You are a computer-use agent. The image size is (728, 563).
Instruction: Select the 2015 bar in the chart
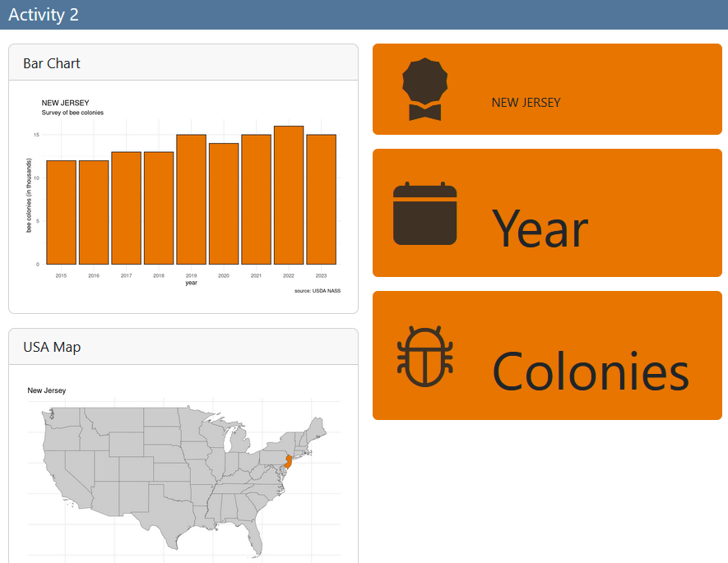[x=61, y=213]
